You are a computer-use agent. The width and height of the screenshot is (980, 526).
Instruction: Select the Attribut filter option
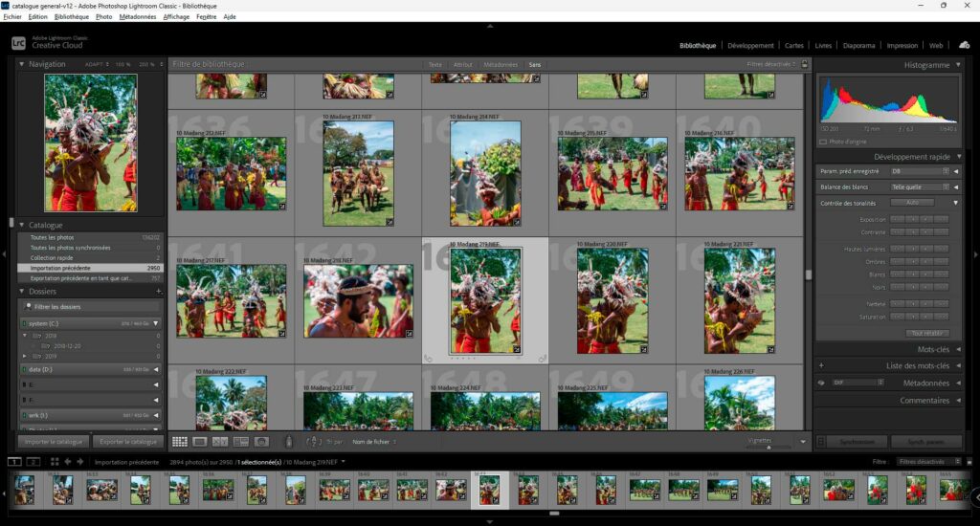(x=462, y=65)
